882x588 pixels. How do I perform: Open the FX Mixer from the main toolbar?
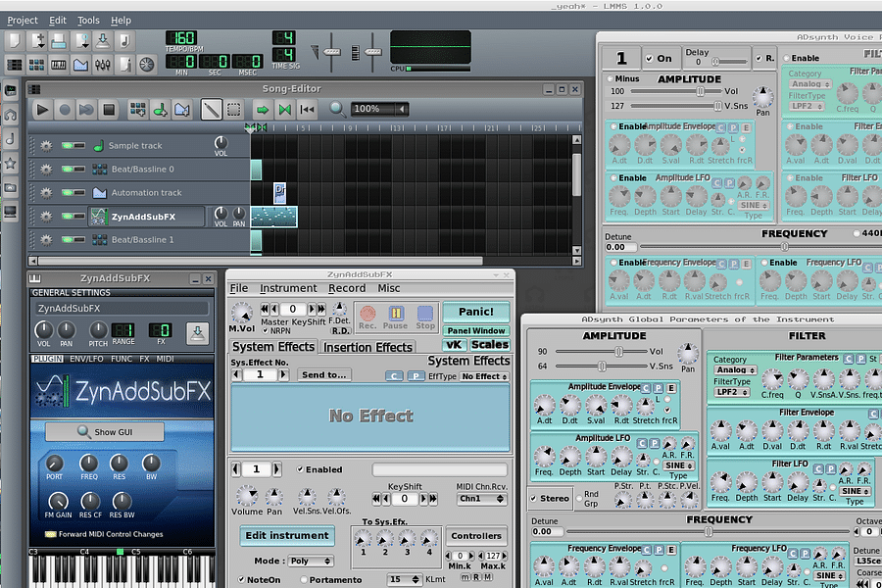point(101,65)
